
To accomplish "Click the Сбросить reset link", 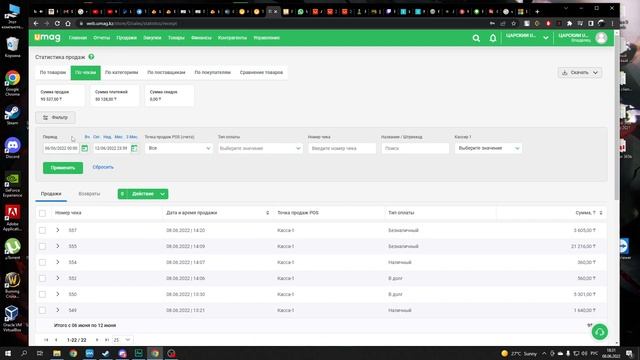I will pyautogui.click(x=103, y=167).
